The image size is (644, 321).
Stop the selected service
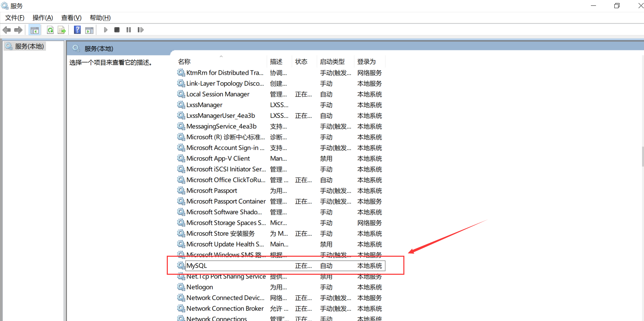117,30
